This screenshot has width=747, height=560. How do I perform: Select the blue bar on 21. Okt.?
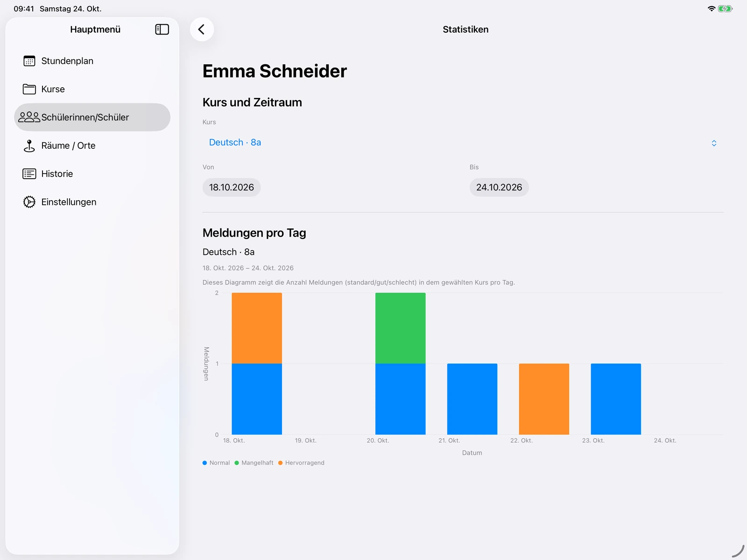(472, 399)
